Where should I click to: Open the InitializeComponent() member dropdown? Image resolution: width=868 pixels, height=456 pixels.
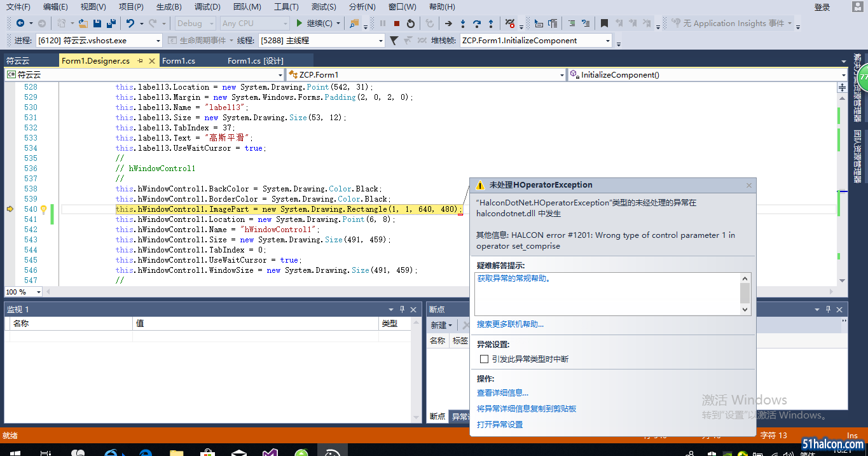coord(708,75)
